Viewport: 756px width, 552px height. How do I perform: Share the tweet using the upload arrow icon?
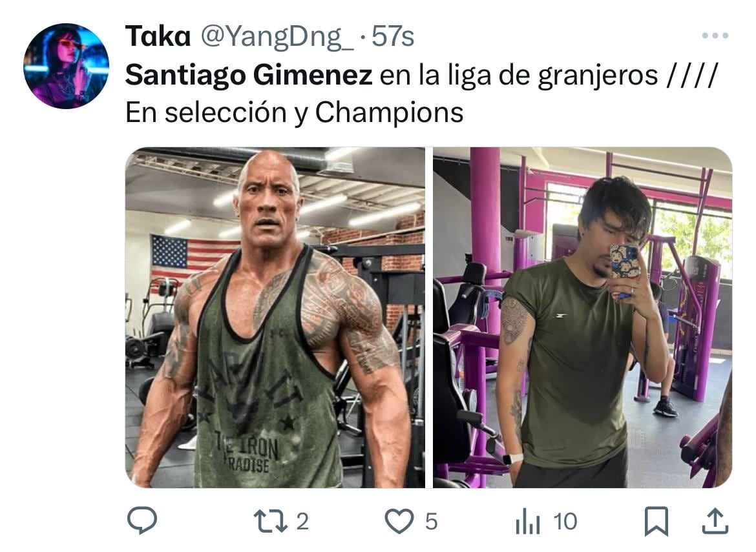point(715,521)
